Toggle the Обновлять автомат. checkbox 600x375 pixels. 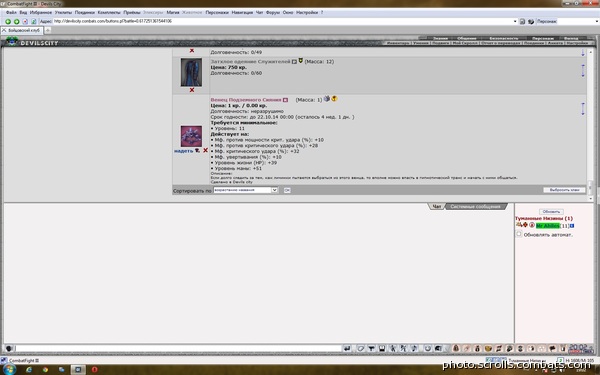click(x=518, y=234)
